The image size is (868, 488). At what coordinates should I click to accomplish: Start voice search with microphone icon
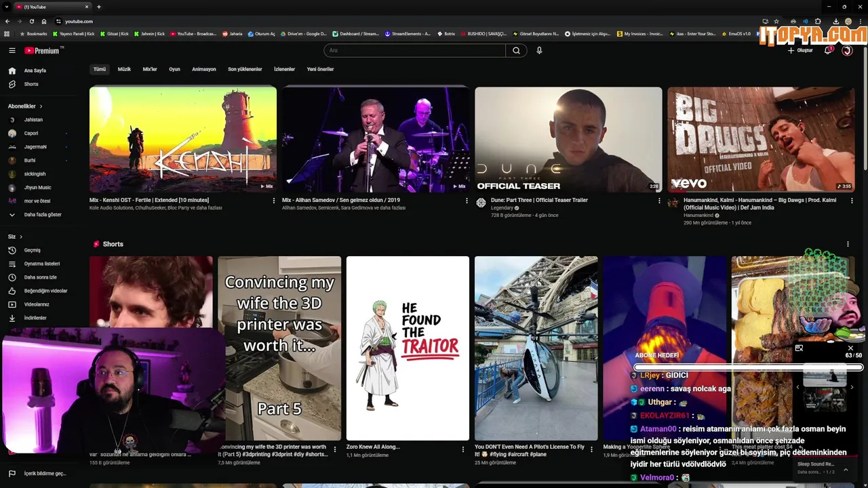point(539,50)
